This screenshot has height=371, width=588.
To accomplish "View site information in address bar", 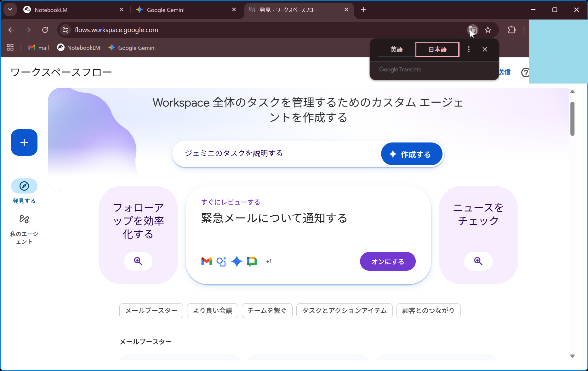I will pos(66,30).
